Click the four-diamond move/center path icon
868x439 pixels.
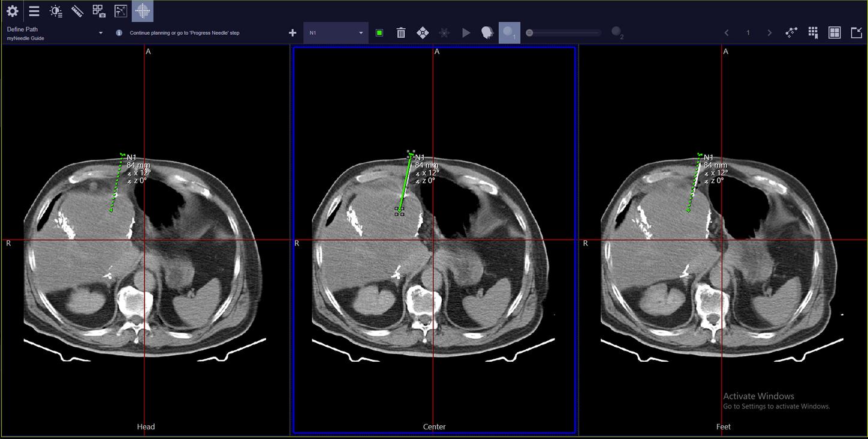point(423,33)
